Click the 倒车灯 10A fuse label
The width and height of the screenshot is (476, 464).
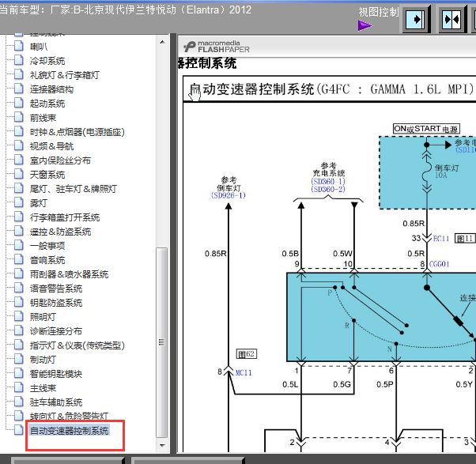(447, 172)
